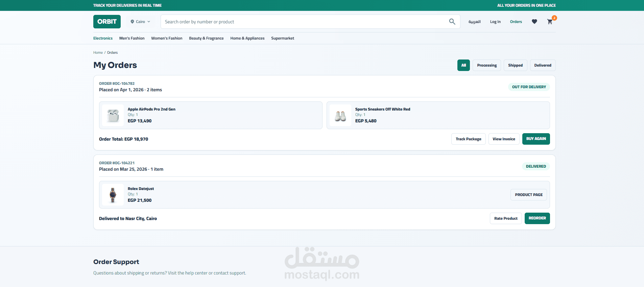Click the My Orders heading

(115, 65)
